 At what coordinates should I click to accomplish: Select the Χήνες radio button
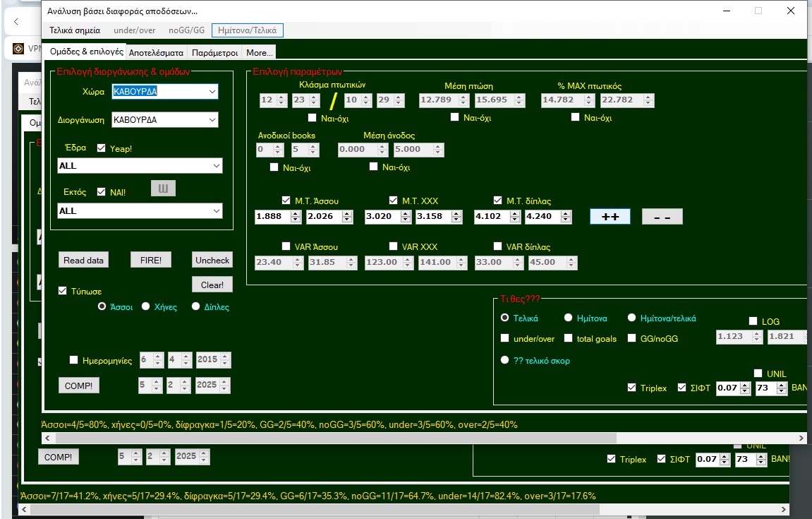pyautogui.click(x=146, y=306)
